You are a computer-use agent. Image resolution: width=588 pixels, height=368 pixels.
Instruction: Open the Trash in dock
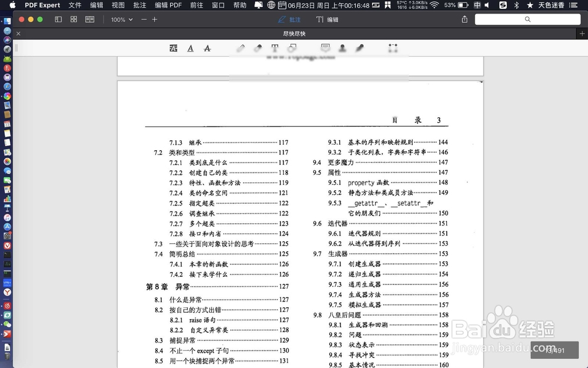[x=7, y=356]
